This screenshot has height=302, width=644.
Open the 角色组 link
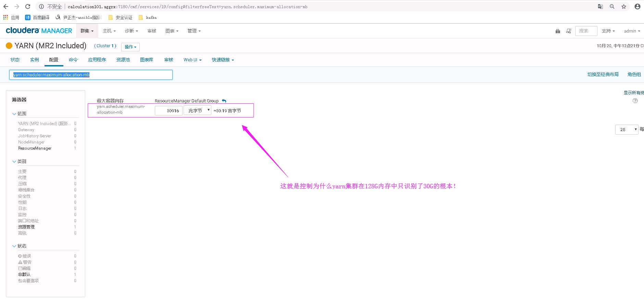(x=634, y=74)
